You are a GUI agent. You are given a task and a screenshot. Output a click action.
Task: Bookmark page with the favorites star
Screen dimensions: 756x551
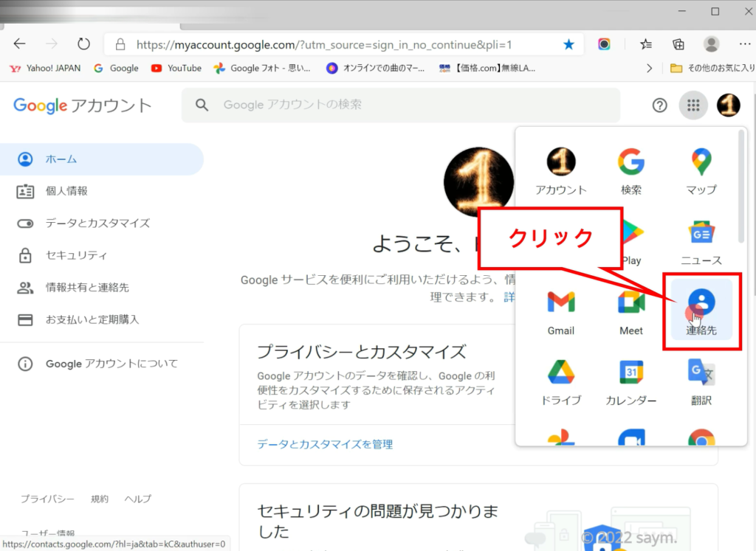568,44
